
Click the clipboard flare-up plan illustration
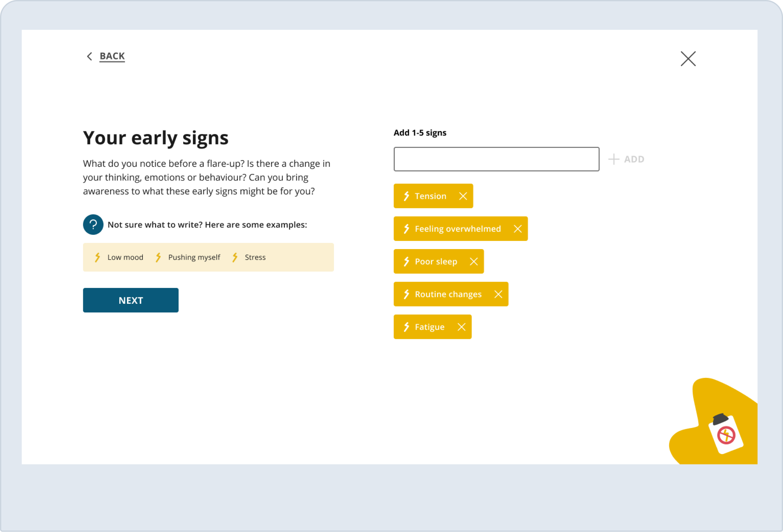(x=726, y=434)
